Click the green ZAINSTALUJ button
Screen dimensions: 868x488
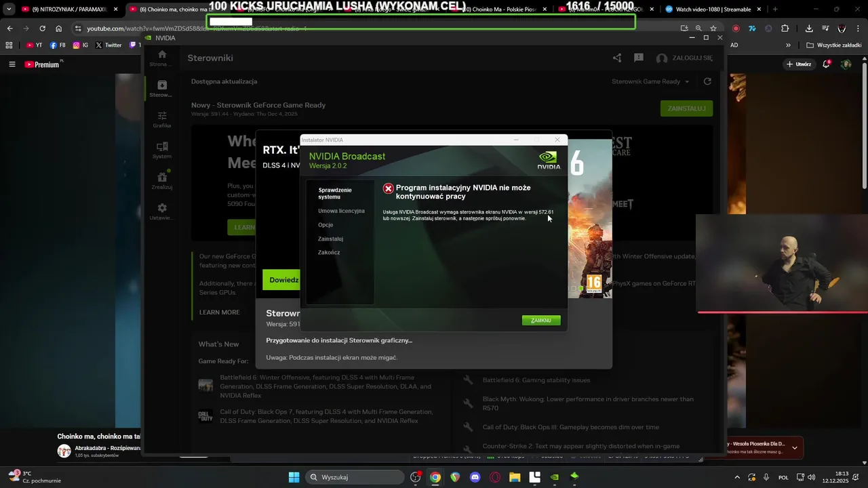[x=686, y=108]
